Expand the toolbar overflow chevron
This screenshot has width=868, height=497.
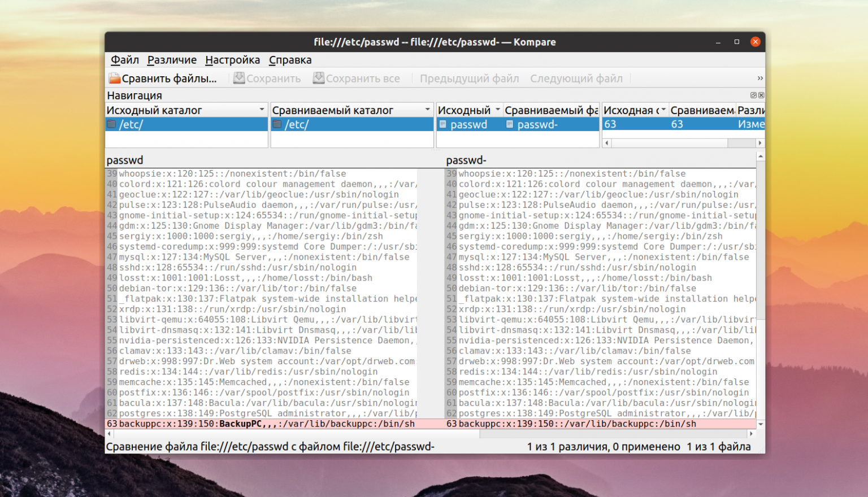(760, 79)
